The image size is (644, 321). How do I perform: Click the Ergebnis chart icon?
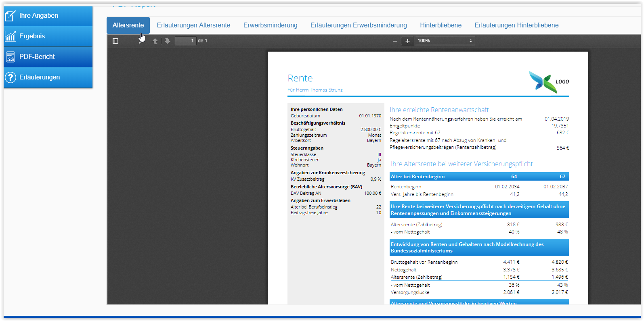pyautogui.click(x=10, y=36)
